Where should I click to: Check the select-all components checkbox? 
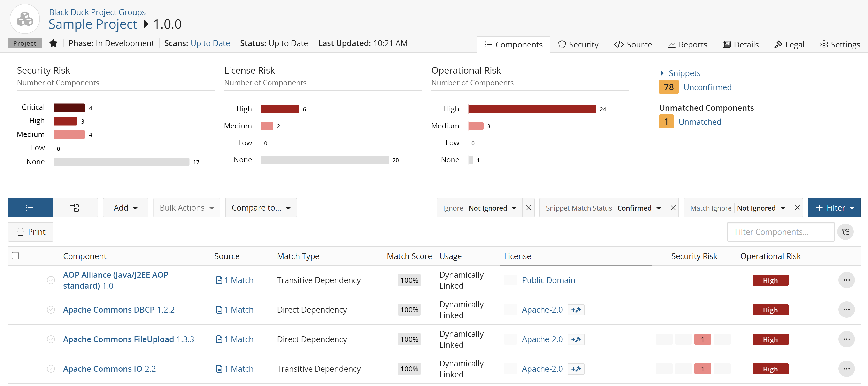coord(15,256)
